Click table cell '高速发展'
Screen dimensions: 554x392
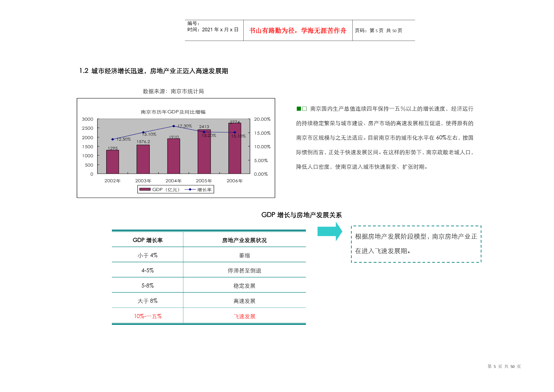click(x=245, y=301)
